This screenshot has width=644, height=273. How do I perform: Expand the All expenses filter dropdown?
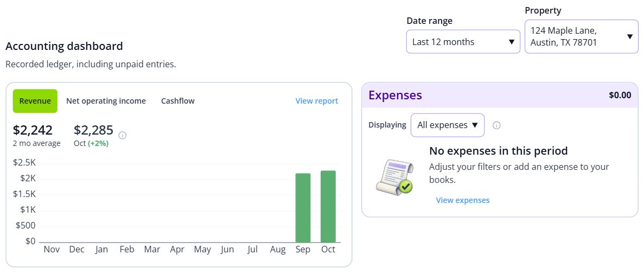pos(448,125)
